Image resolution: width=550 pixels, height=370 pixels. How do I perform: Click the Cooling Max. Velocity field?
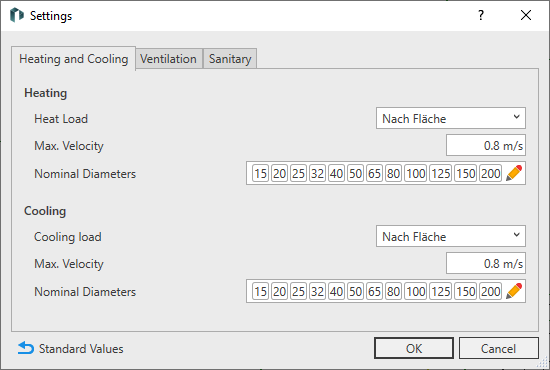click(486, 263)
